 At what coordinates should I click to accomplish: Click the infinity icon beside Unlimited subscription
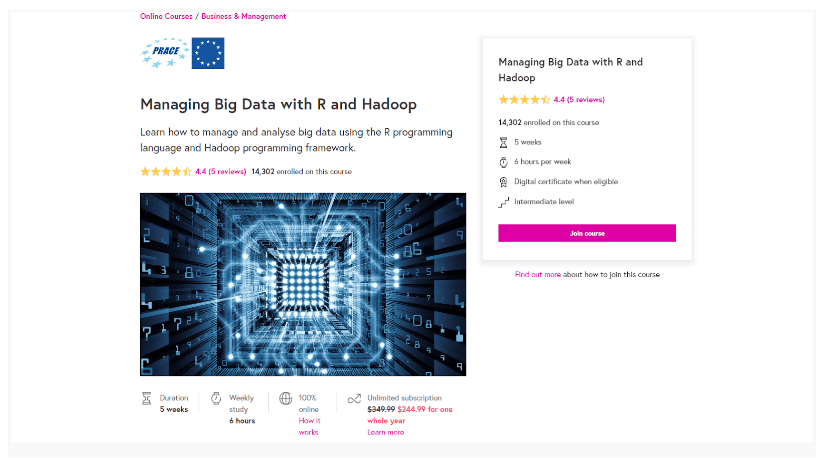tap(354, 398)
